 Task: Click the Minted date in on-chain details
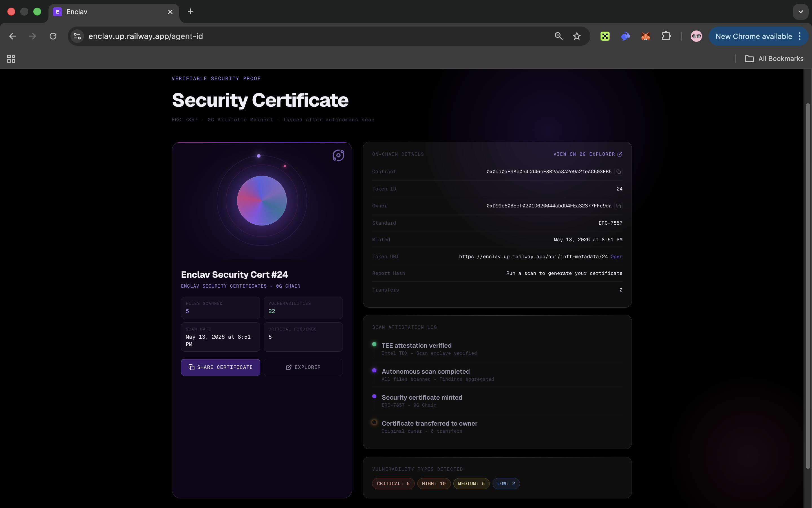588,240
